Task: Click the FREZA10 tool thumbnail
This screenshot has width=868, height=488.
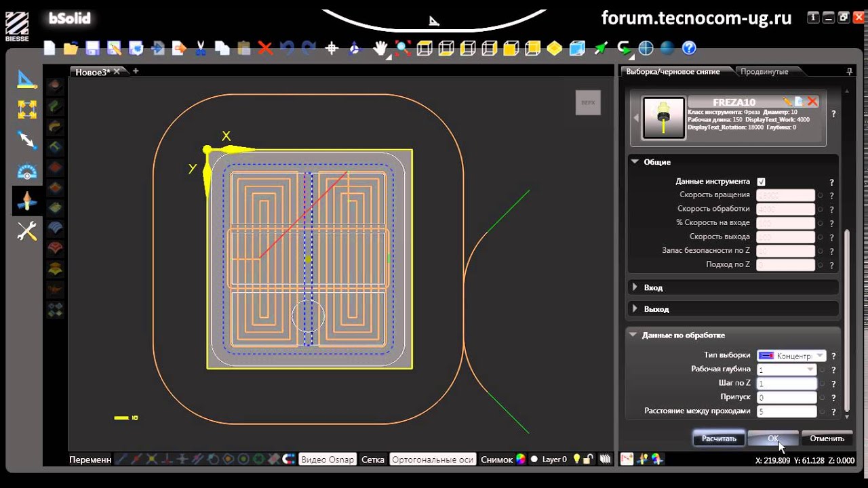Action: [664, 118]
